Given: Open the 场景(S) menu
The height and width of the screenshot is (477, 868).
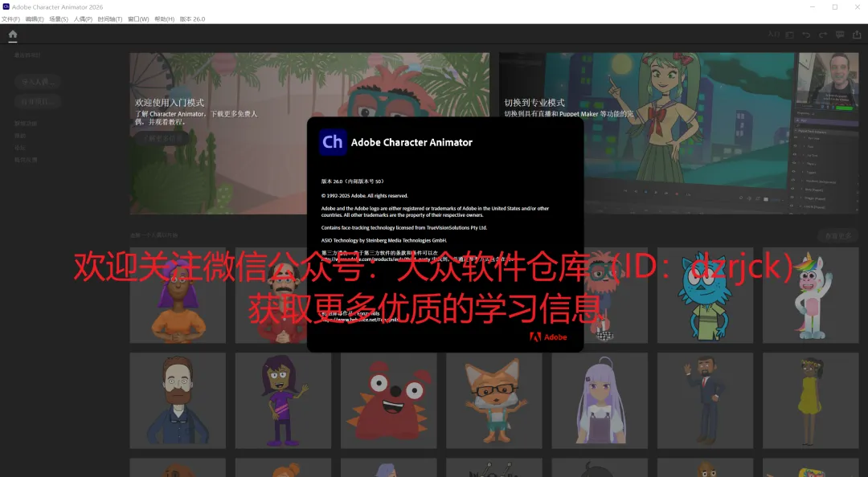Looking at the screenshot, I should [x=59, y=18].
